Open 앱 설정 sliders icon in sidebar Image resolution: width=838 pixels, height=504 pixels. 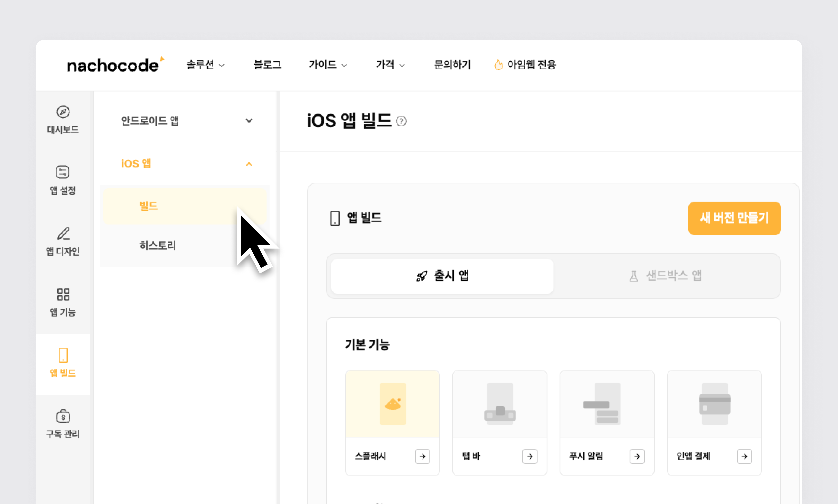tap(62, 172)
